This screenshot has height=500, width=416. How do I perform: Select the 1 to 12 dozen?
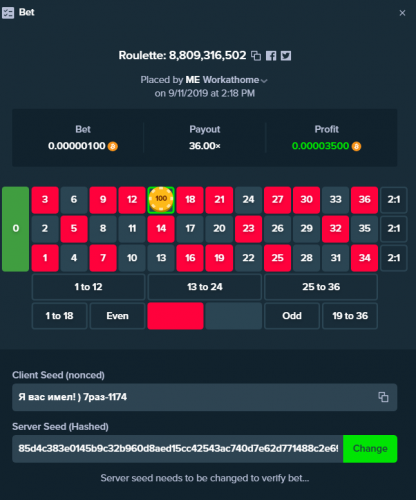(88, 287)
